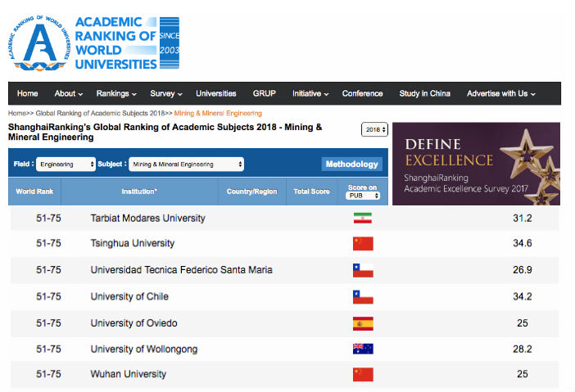Open the Home menu item
Image resolution: width=575 pixels, height=392 pixels.
tap(28, 93)
